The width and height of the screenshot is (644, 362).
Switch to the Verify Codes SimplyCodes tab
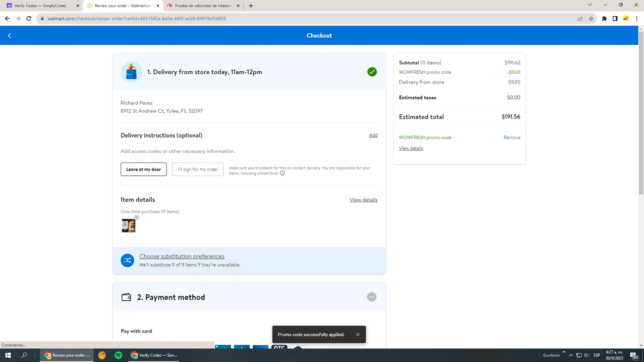click(x=40, y=6)
